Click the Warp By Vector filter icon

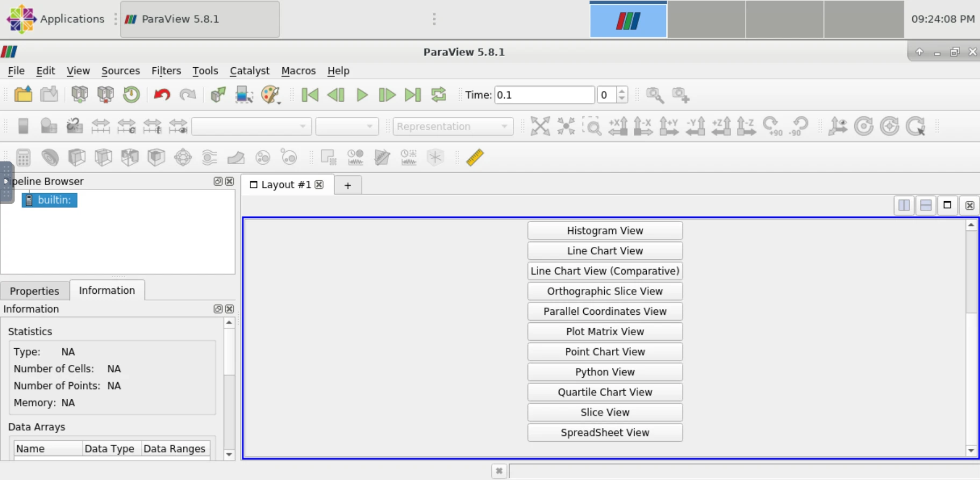236,157
